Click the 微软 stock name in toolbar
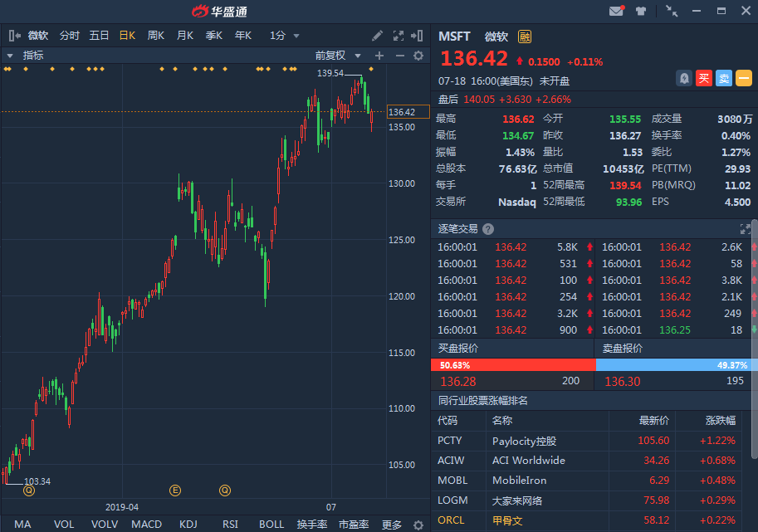Screen dimensions: 758x532 (x=37, y=36)
